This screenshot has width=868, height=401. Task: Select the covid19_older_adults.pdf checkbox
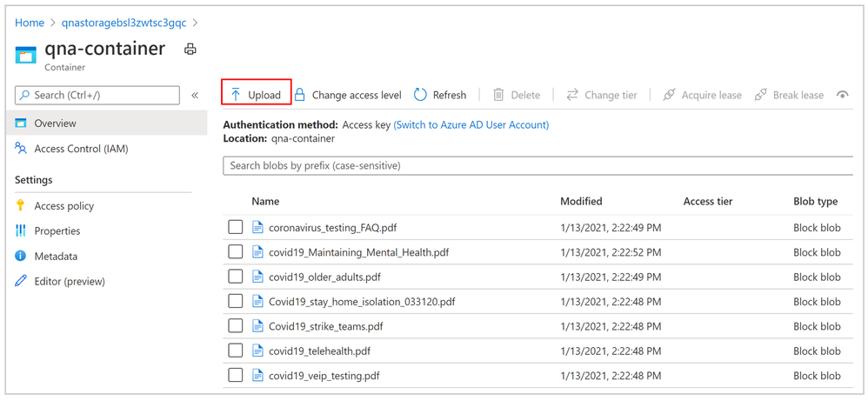(236, 277)
